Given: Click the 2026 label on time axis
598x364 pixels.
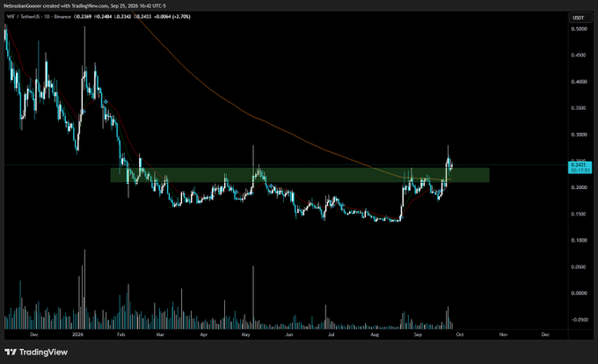Looking at the screenshot, I should (x=77, y=335).
